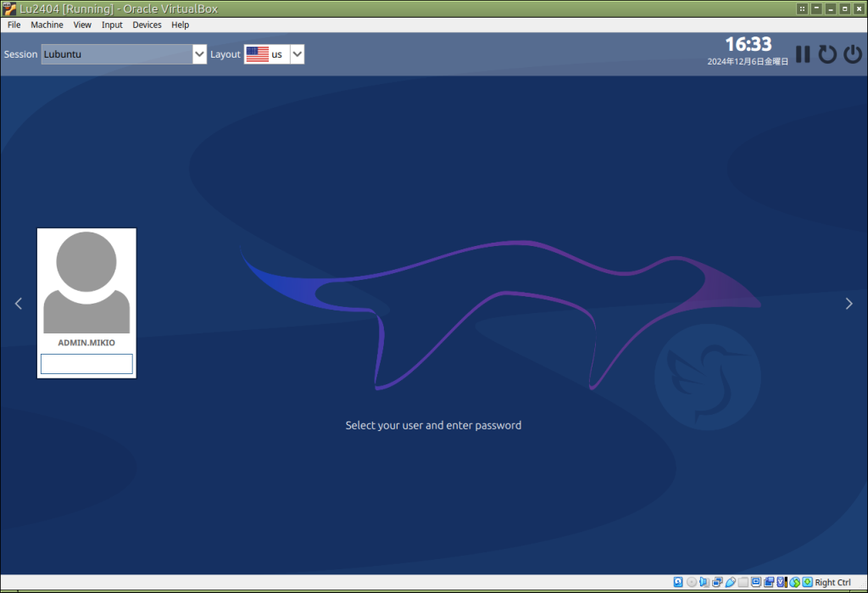Click the audio status icon in status bar
868x593 pixels.
click(x=704, y=582)
